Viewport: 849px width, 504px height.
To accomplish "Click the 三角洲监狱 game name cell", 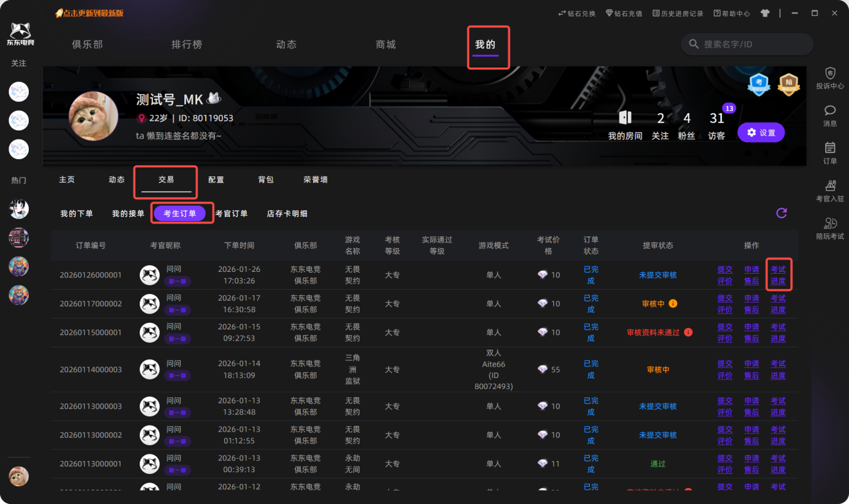I will (x=352, y=369).
